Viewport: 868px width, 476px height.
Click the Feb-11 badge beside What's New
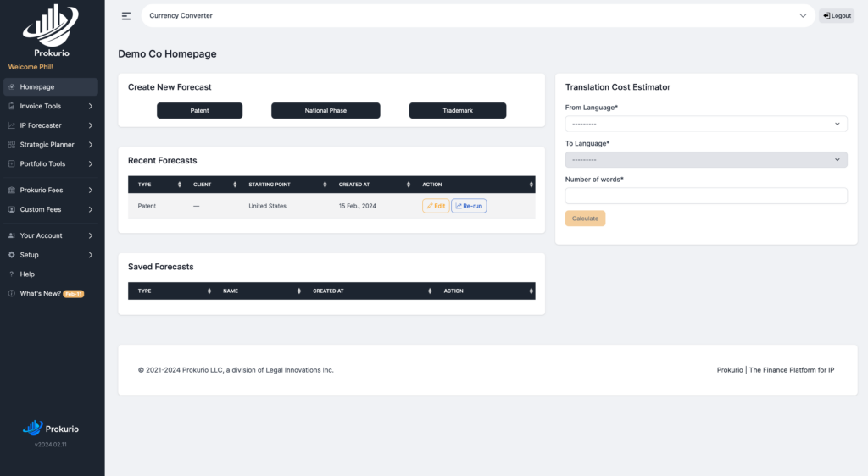74,294
